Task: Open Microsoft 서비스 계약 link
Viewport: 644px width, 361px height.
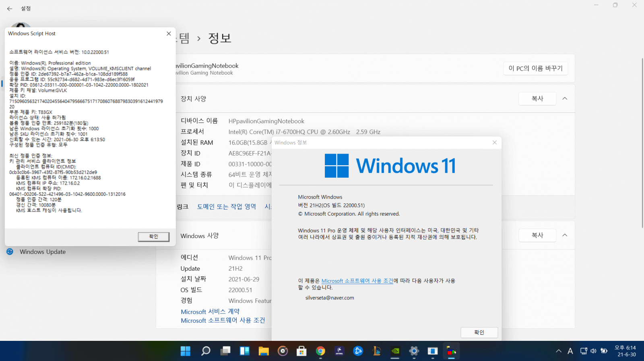Action: [x=210, y=311]
